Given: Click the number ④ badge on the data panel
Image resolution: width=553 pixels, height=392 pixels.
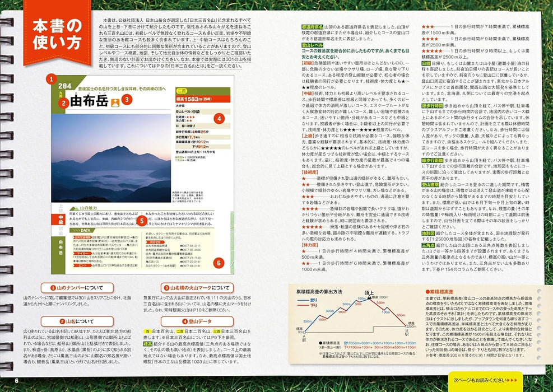Looking at the screenshot, I should (220, 118).
